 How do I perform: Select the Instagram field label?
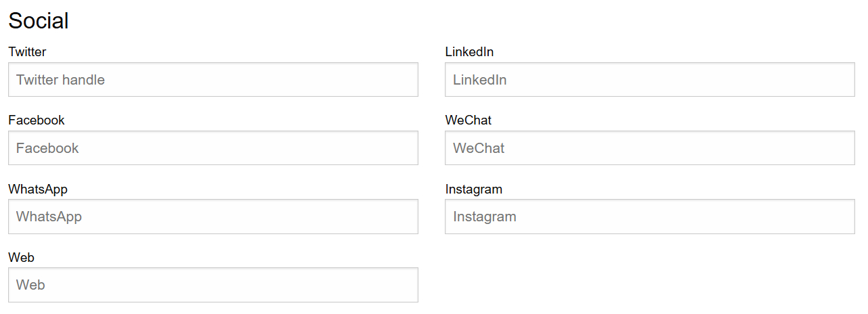(x=473, y=189)
